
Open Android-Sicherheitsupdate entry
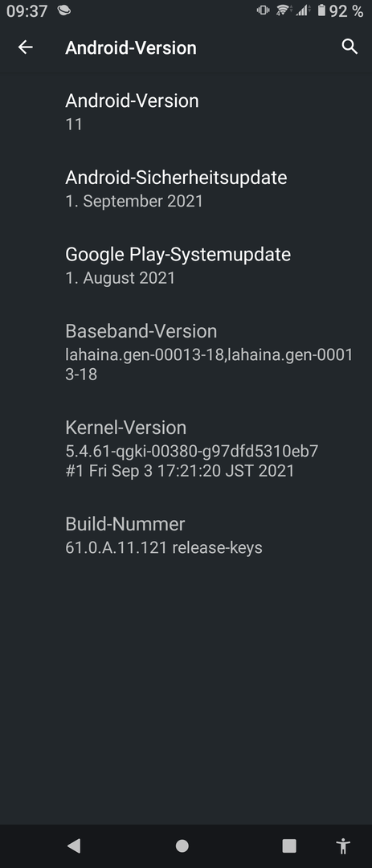pos(186,189)
